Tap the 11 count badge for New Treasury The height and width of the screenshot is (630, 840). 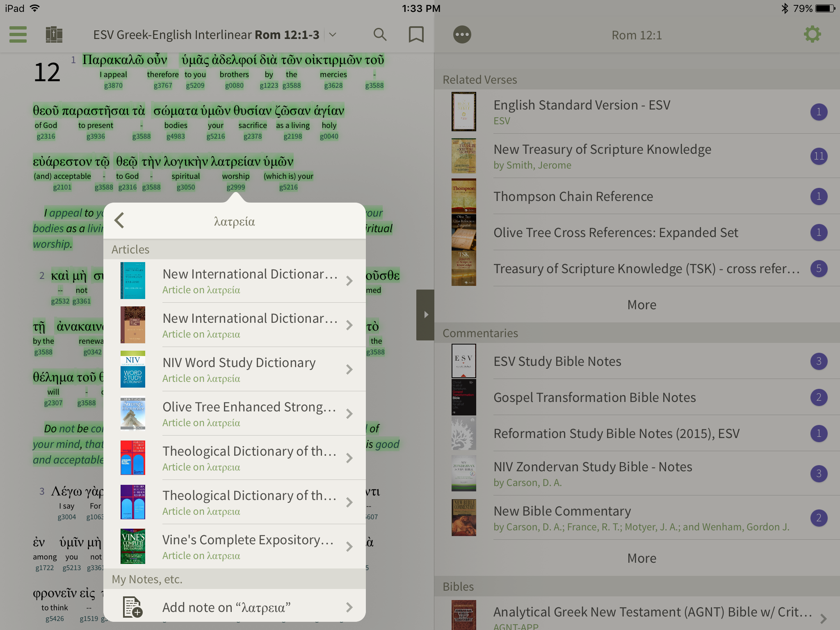coord(819,156)
